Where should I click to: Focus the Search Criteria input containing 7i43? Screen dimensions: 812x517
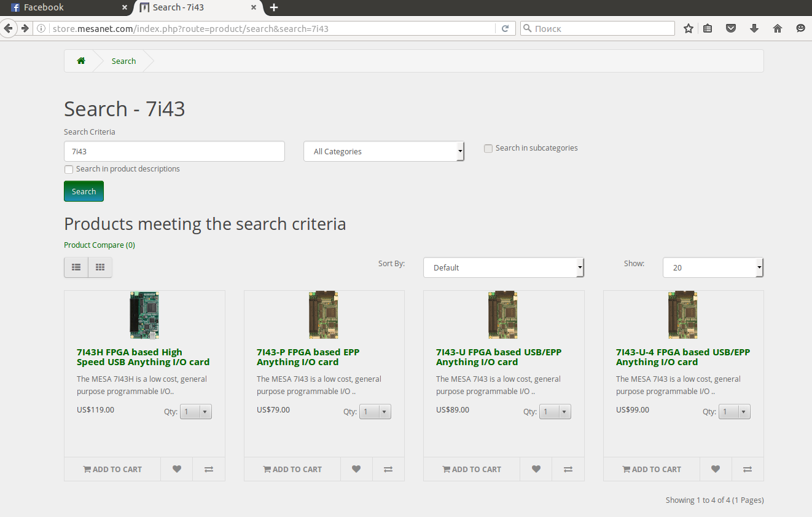click(174, 151)
